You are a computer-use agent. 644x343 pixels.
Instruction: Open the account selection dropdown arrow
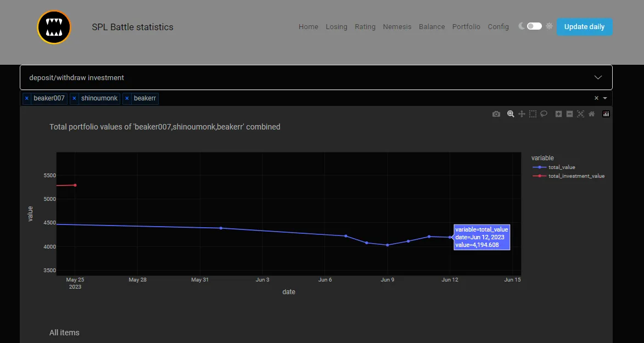[x=605, y=98]
